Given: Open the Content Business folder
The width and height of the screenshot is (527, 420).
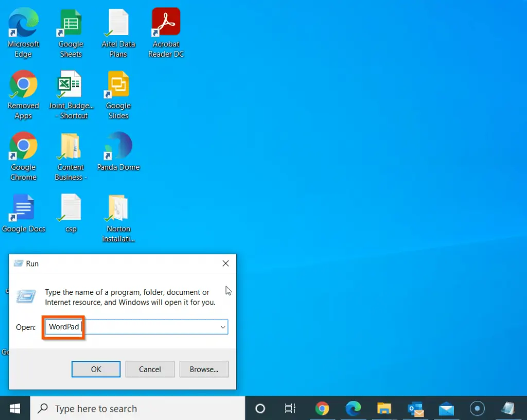Looking at the screenshot, I should click(70, 146).
